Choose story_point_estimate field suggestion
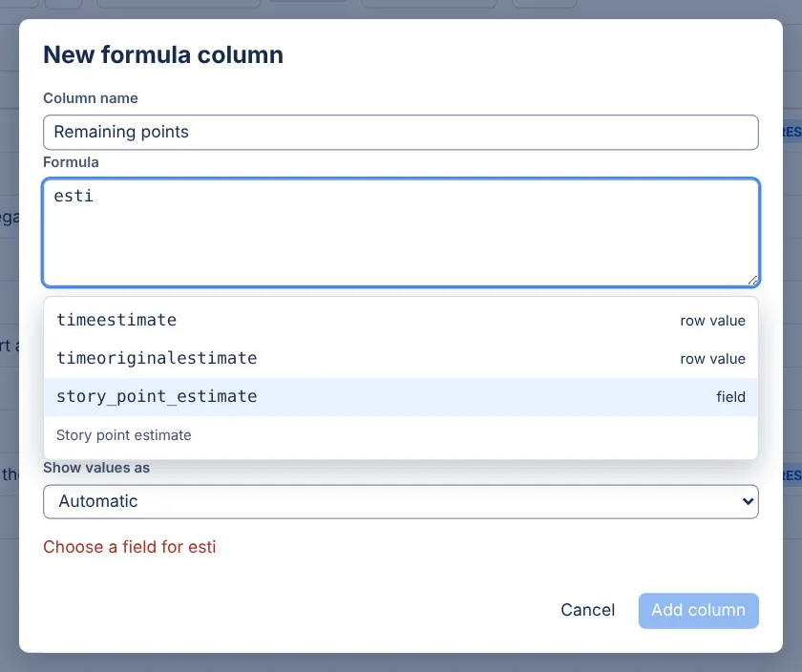 tap(400, 397)
